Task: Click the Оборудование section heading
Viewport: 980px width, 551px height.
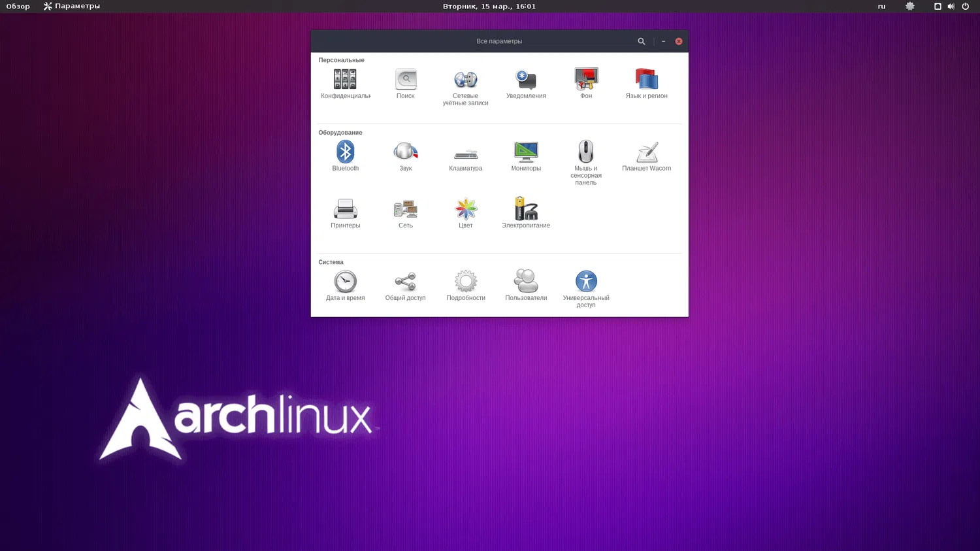Action: point(340,133)
